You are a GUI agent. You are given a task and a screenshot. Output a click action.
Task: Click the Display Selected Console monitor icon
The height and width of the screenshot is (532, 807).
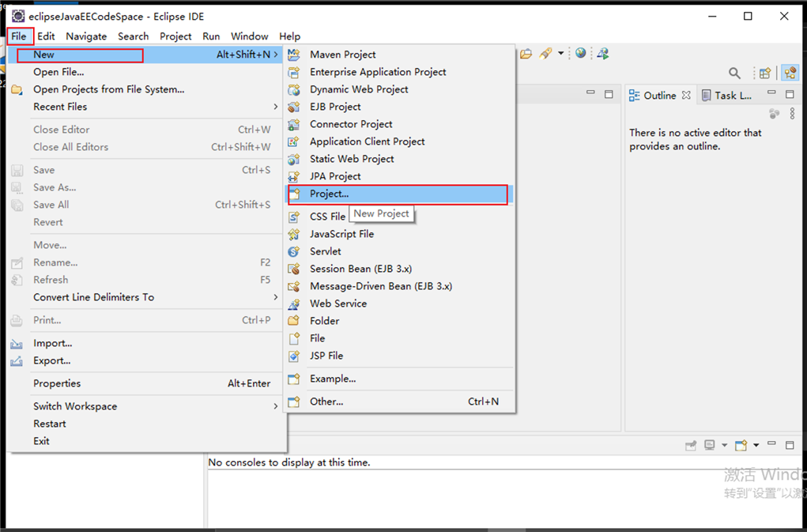tap(710, 445)
